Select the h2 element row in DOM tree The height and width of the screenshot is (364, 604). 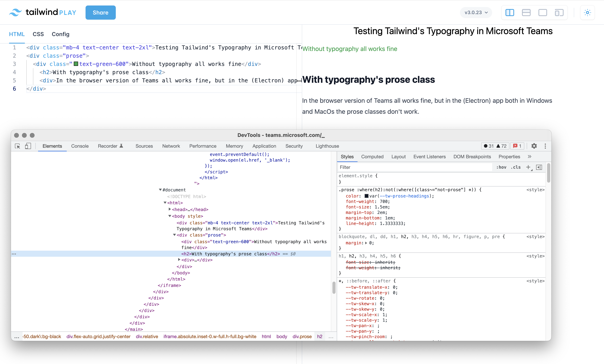[x=171, y=254]
